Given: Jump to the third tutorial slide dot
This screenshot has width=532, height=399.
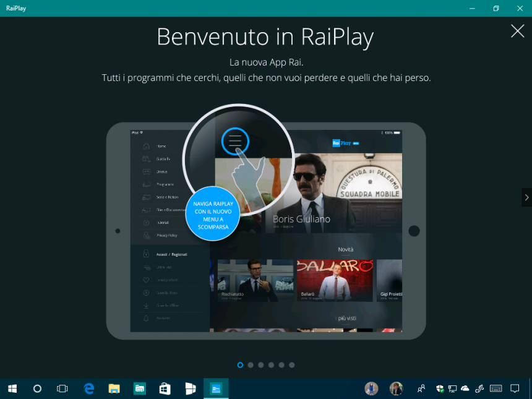Looking at the screenshot, I should (261, 365).
